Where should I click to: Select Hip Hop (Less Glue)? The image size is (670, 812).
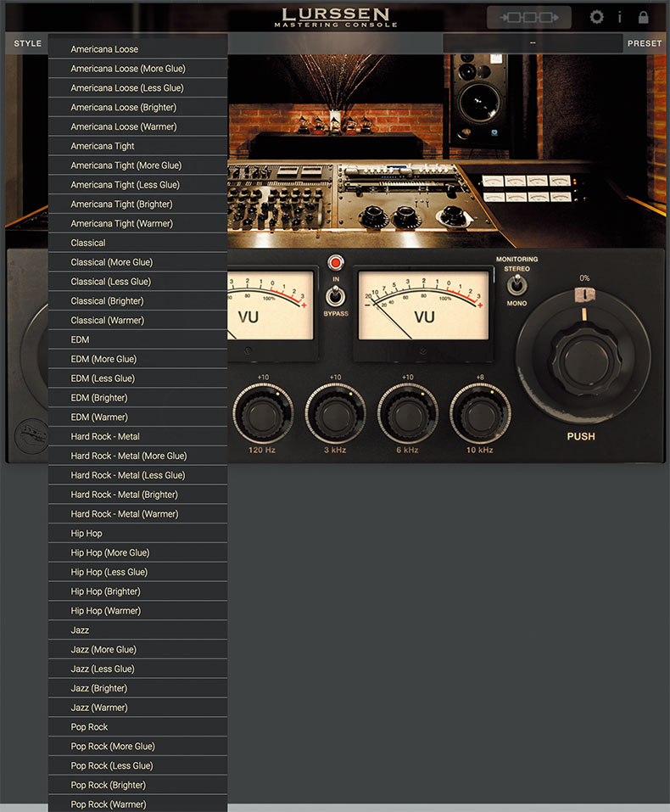(x=137, y=572)
